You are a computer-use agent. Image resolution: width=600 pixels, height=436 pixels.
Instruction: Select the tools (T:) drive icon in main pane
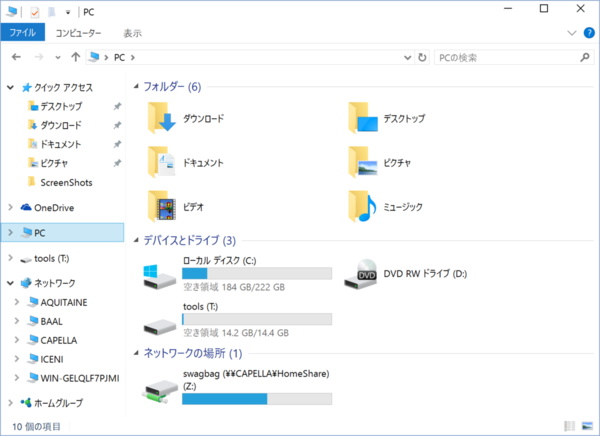coord(160,327)
